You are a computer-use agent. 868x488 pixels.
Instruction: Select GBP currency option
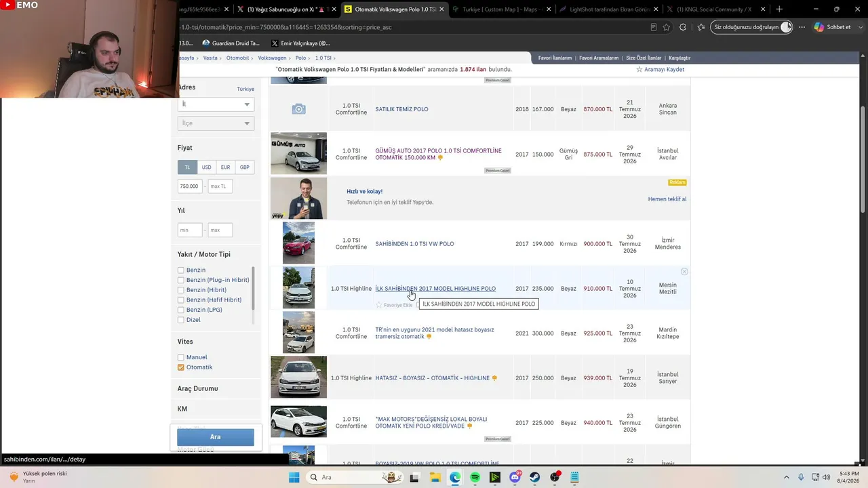click(x=244, y=167)
